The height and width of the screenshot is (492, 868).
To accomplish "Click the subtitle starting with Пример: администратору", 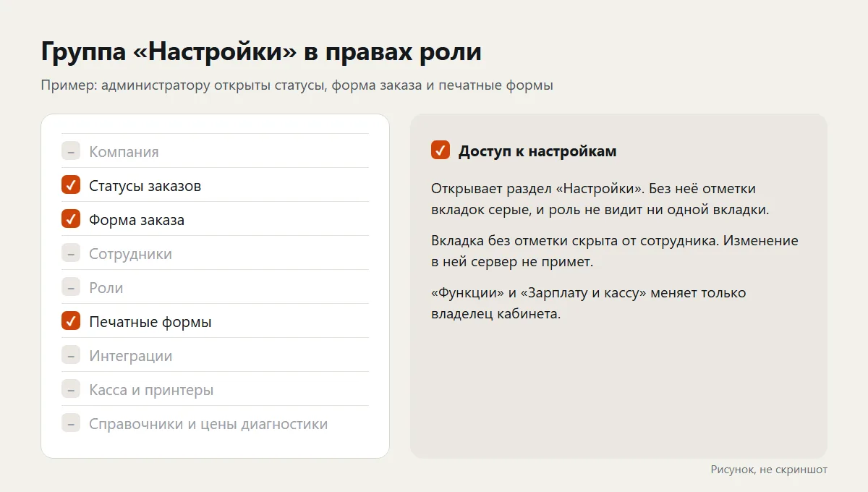I will tap(297, 85).
